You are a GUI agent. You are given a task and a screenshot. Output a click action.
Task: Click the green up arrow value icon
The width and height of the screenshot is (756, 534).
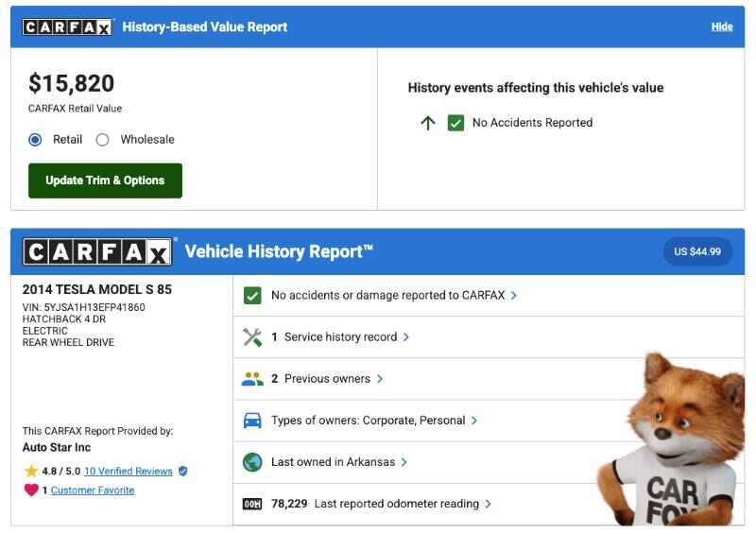(x=427, y=123)
